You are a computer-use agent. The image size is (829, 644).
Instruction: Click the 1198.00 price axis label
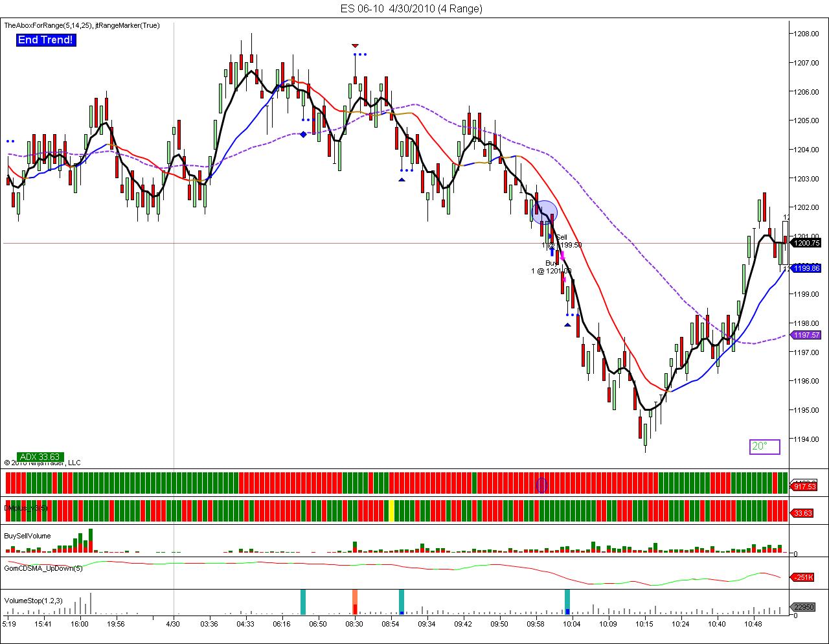pyautogui.click(x=808, y=323)
